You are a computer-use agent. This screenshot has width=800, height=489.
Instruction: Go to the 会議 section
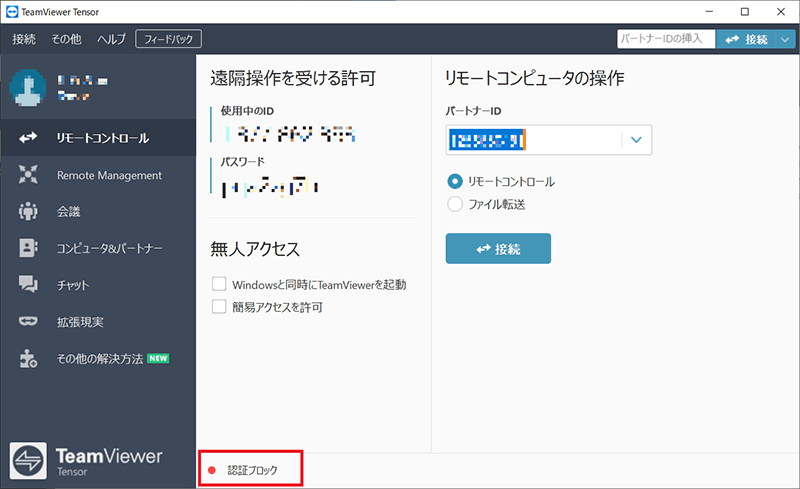coord(98,211)
